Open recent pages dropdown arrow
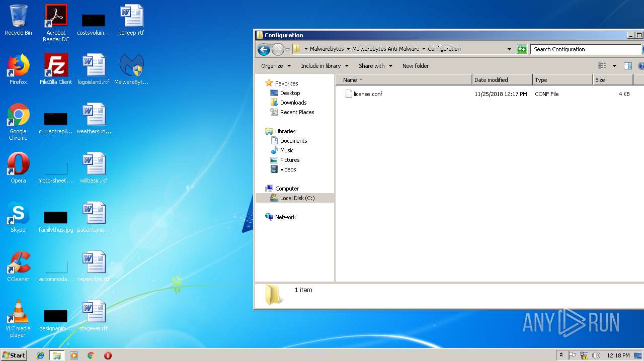This screenshot has height=362, width=644. [287, 49]
